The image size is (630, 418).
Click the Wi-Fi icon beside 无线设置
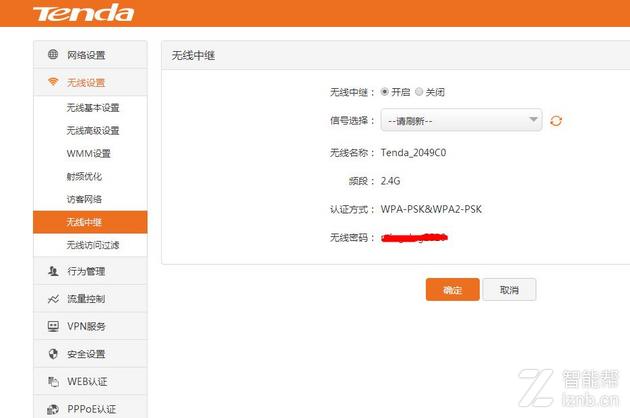coord(53,83)
